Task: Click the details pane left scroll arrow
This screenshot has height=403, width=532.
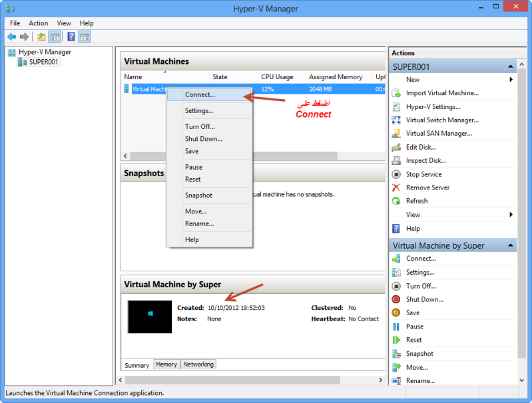Action: point(120,380)
